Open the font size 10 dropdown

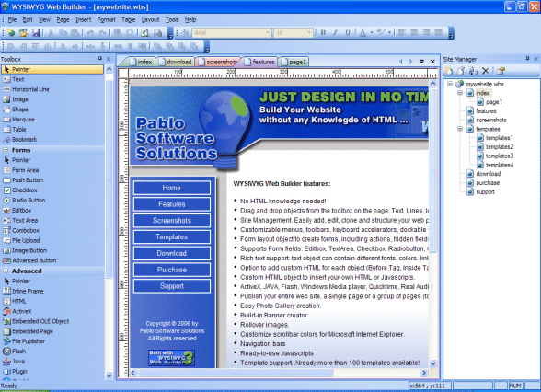(x=309, y=33)
